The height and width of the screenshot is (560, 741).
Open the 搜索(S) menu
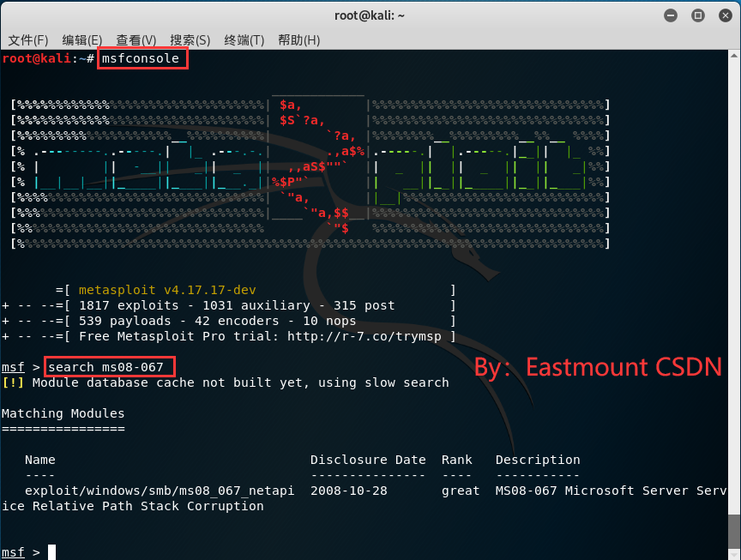click(190, 40)
